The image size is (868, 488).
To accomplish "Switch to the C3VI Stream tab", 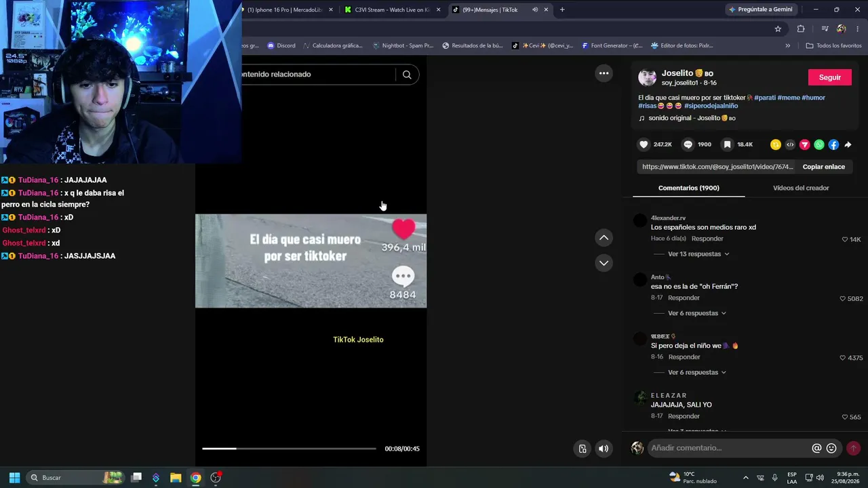I will 391,9.
